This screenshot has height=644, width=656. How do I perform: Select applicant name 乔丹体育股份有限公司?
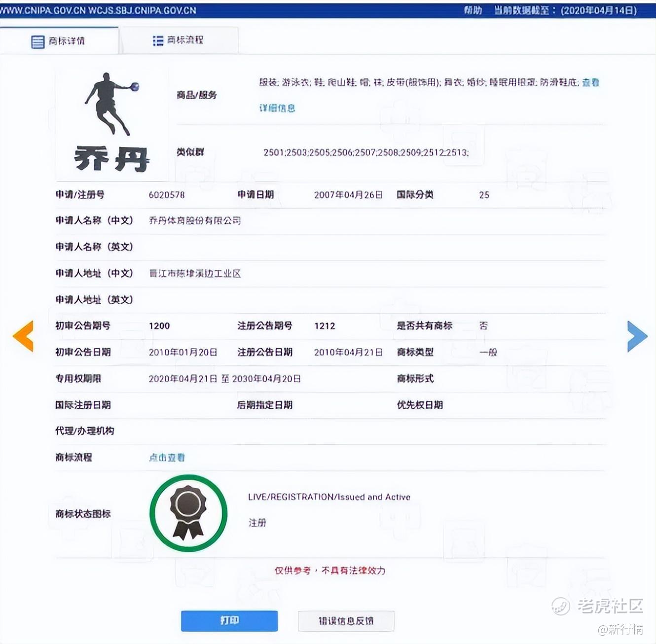(195, 220)
